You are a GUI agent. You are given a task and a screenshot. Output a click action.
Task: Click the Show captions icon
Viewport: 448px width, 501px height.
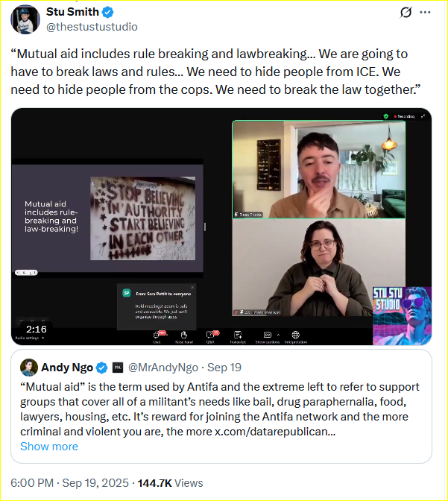tap(268, 335)
